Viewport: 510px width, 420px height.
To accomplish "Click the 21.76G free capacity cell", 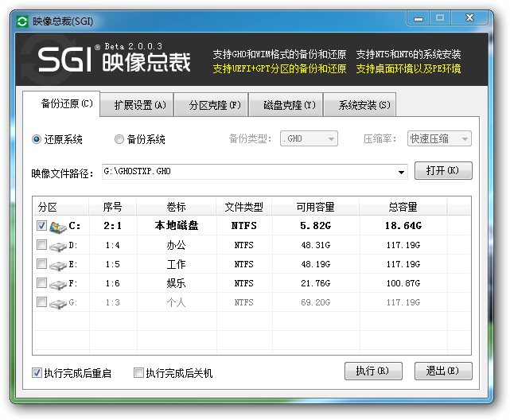I will [316, 283].
